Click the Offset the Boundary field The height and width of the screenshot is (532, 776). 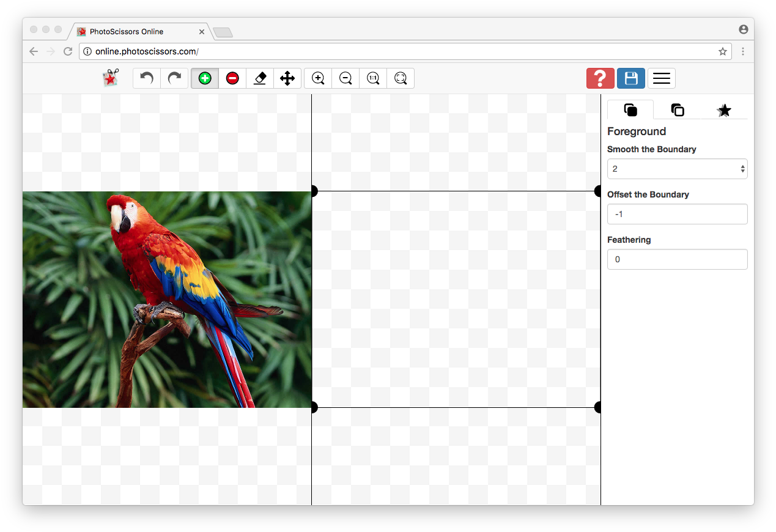coord(677,214)
